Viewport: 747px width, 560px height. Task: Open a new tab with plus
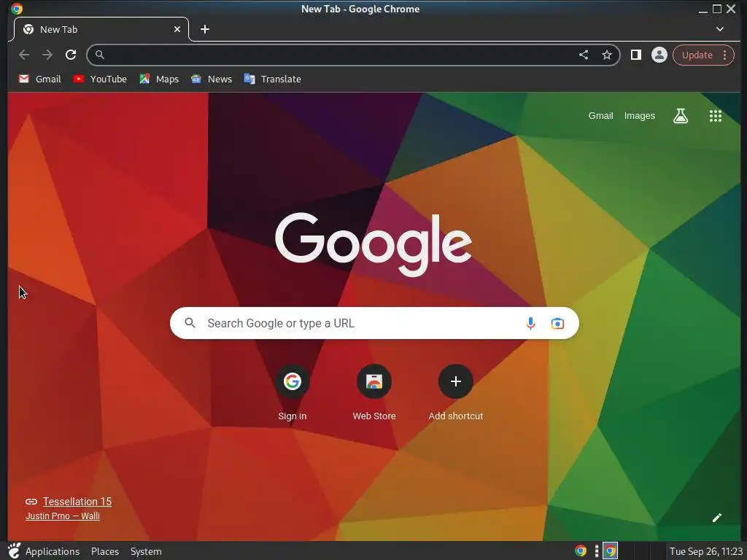205,29
